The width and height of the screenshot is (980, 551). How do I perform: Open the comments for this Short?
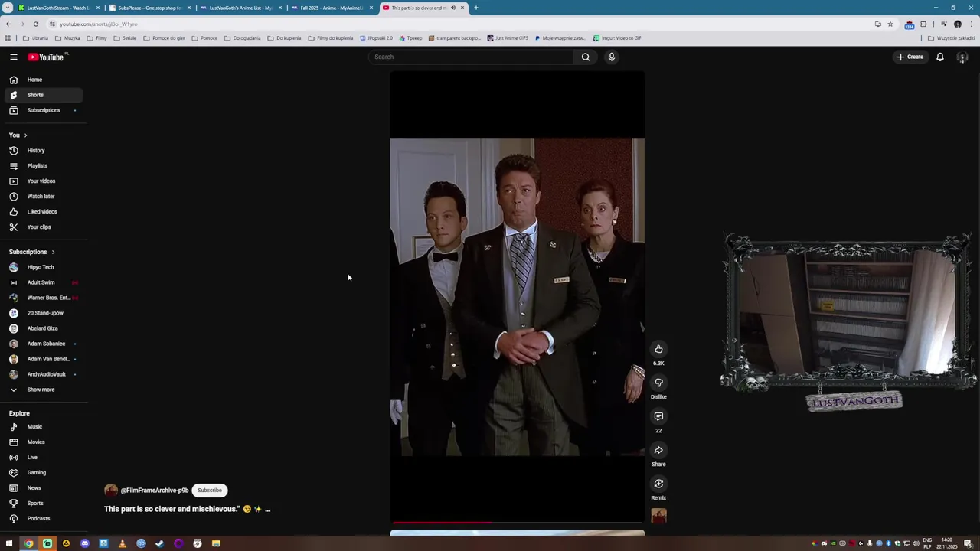coord(658,416)
